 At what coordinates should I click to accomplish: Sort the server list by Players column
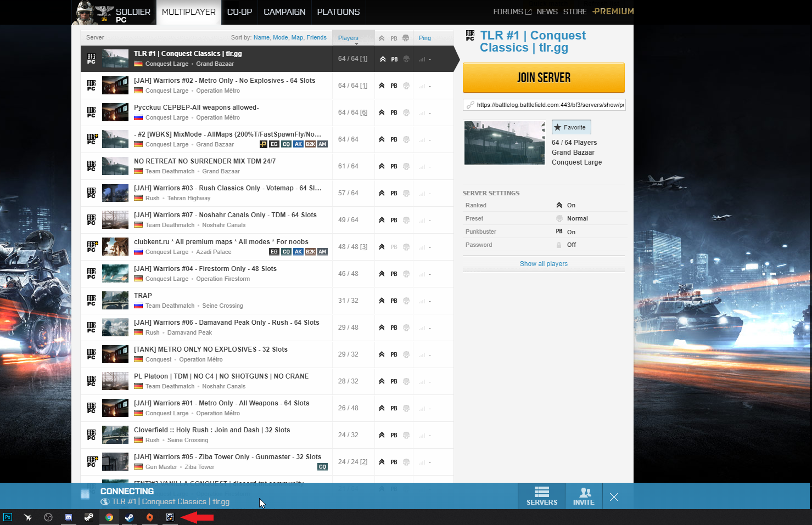pos(348,38)
